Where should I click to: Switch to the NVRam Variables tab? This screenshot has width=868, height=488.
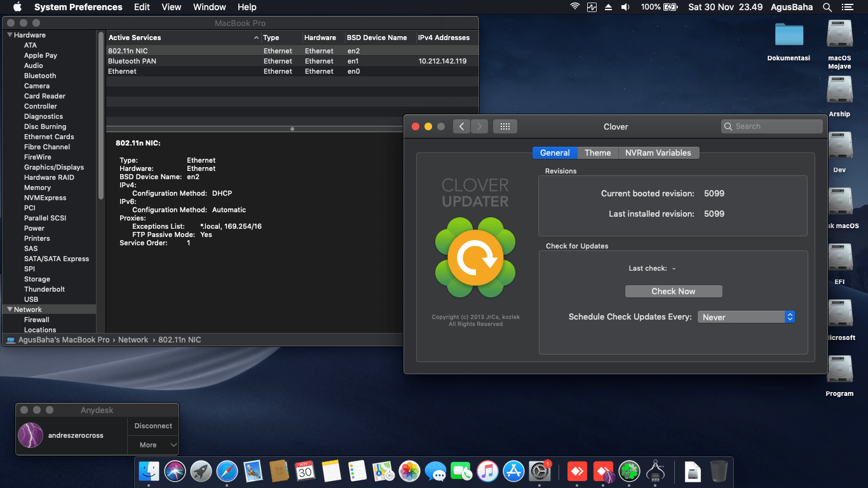[x=658, y=152]
